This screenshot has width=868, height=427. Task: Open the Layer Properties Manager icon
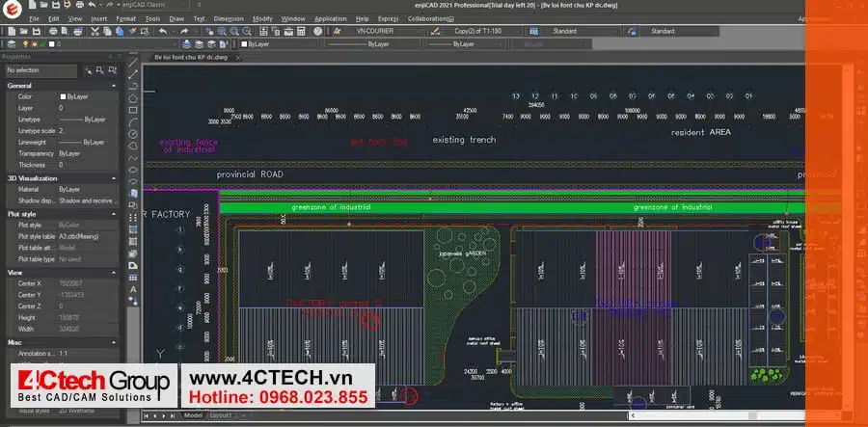[x=12, y=44]
